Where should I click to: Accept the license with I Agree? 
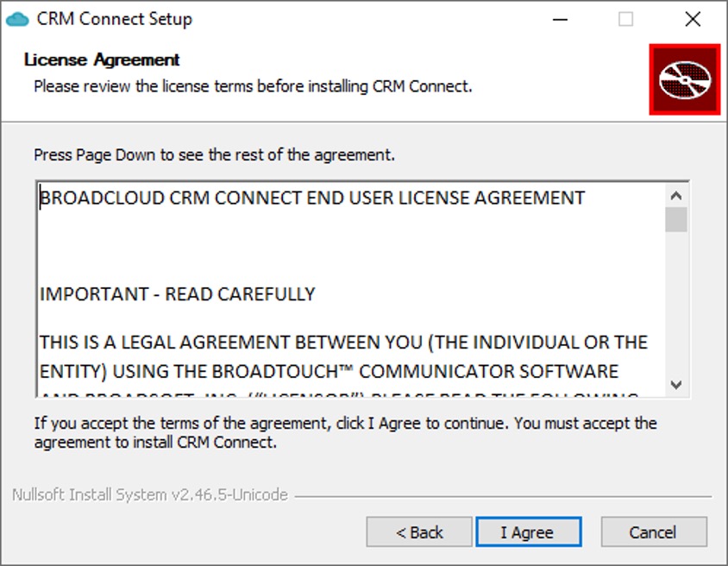coord(529,531)
